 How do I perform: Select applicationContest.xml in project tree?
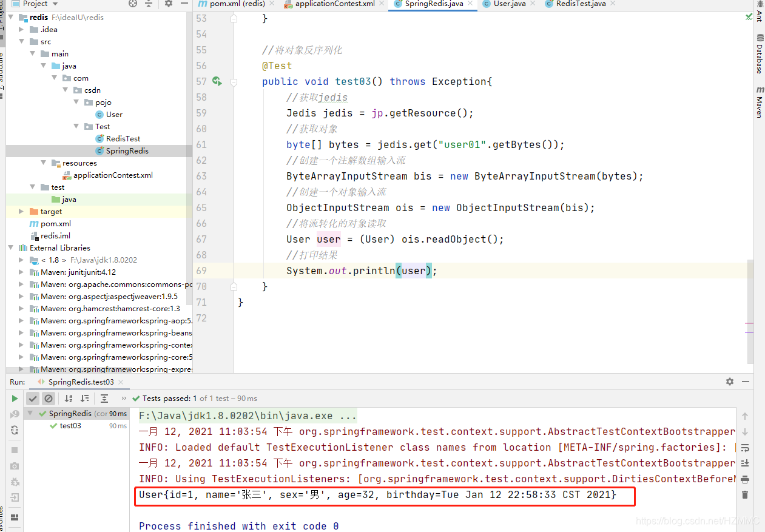[113, 175]
